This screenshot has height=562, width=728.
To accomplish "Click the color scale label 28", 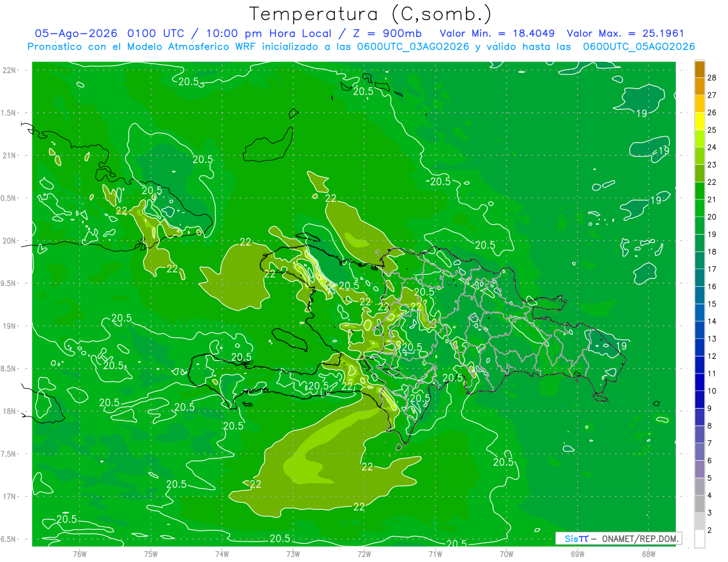I will coord(712,78).
